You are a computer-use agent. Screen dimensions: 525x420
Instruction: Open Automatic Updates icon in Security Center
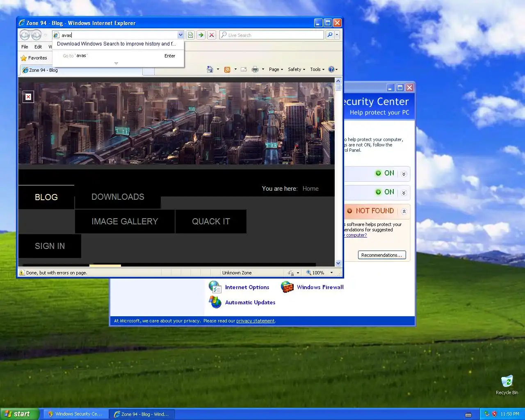pyautogui.click(x=215, y=302)
